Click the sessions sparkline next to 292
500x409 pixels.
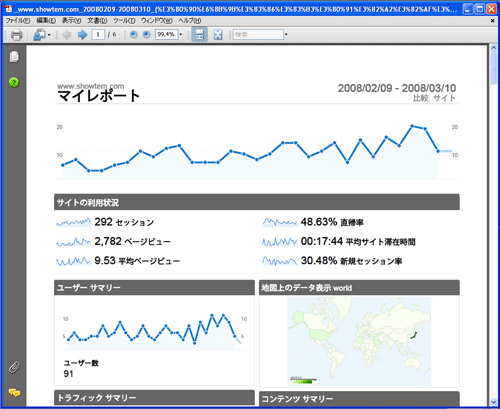pos(73,222)
